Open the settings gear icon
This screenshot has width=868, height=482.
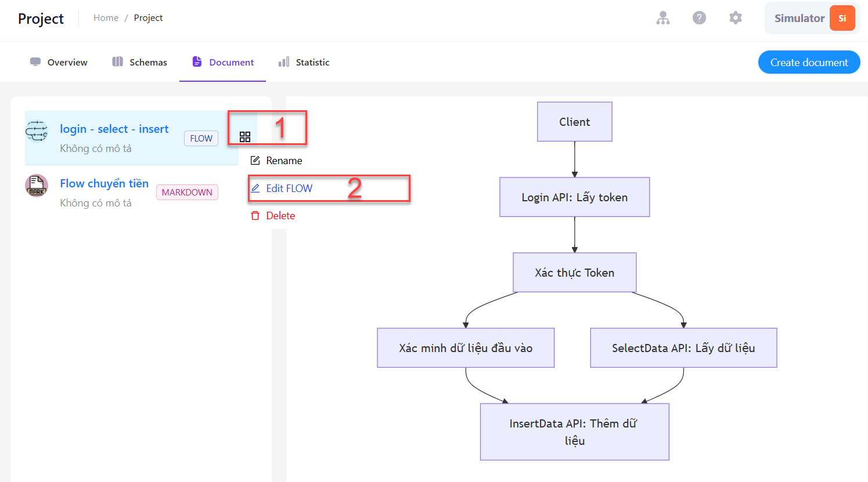pos(736,18)
